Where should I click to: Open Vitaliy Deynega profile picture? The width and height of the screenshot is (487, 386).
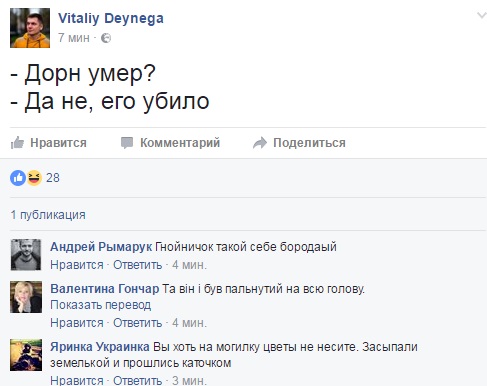(30, 28)
